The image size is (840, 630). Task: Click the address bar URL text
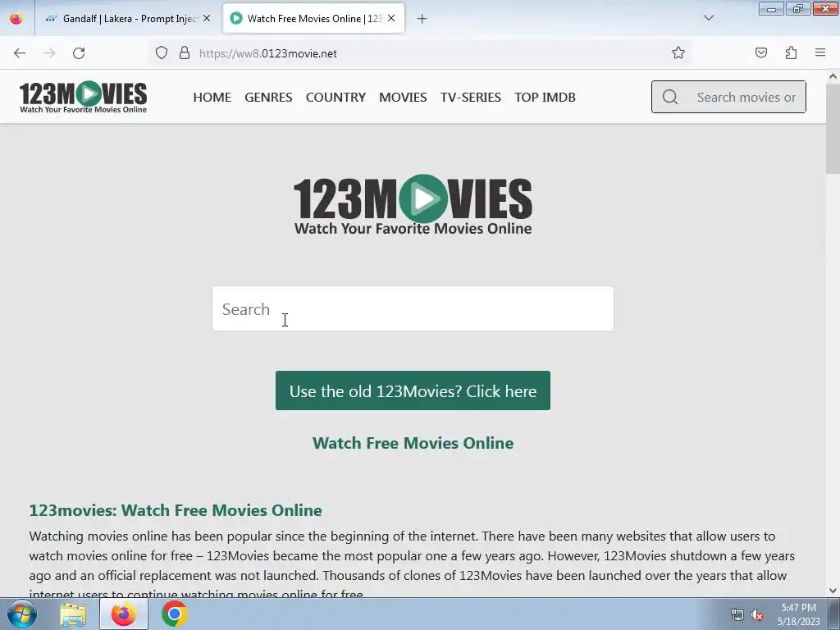tap(268, 53)
